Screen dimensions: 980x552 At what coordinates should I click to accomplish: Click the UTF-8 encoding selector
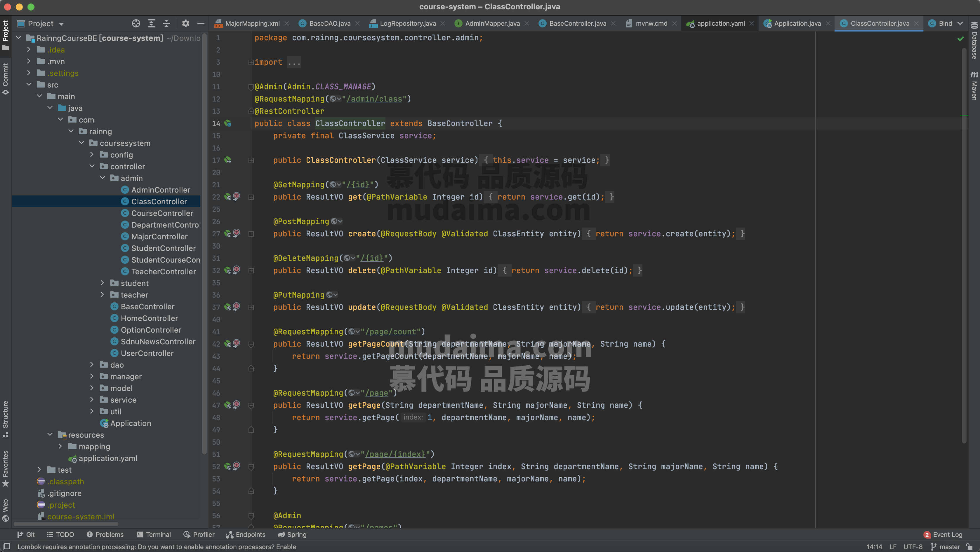tap(913, 547)
